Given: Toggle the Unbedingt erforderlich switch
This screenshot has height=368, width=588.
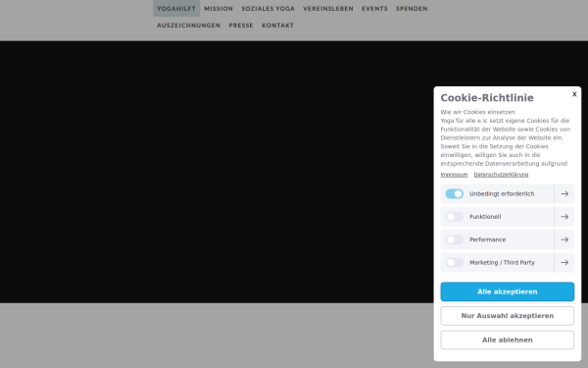Looking at the screenshot, I should click(454, 193).
